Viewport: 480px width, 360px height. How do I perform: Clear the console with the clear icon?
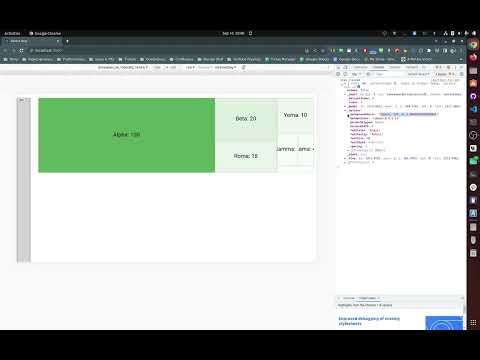345,74
